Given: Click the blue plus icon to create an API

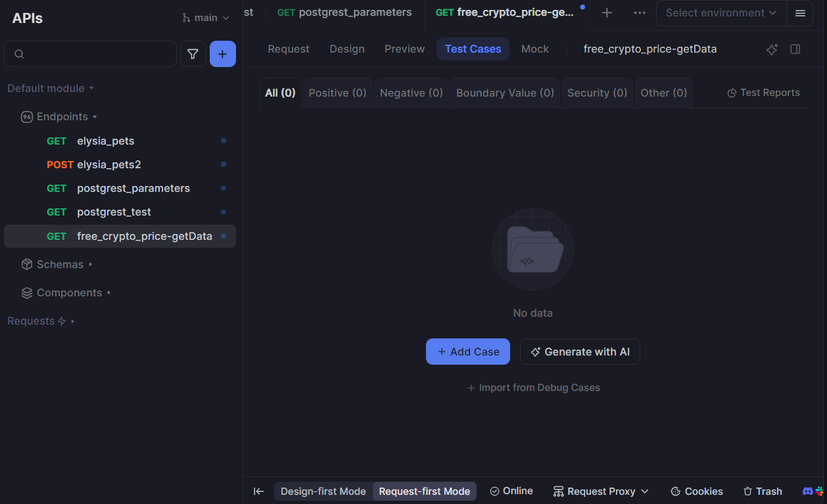Looking at the screenshot, I should point(222,53).
